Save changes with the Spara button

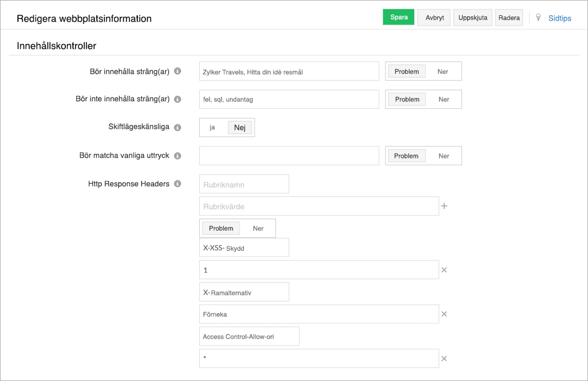click(399, 17)
